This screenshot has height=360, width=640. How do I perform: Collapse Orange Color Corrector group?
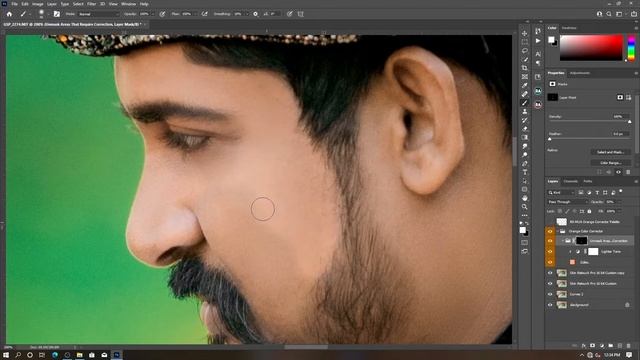(x=558, y=231)
